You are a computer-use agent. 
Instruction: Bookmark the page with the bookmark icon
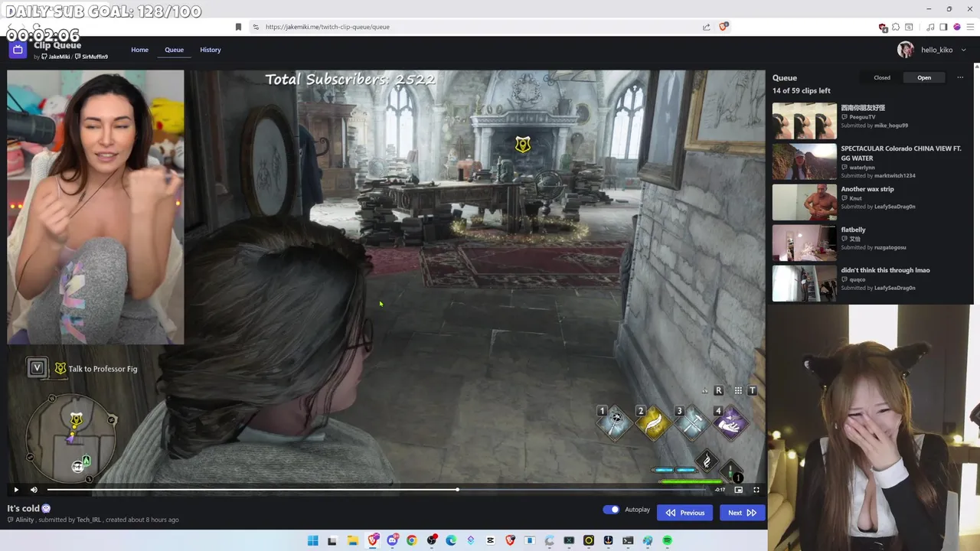238,27
